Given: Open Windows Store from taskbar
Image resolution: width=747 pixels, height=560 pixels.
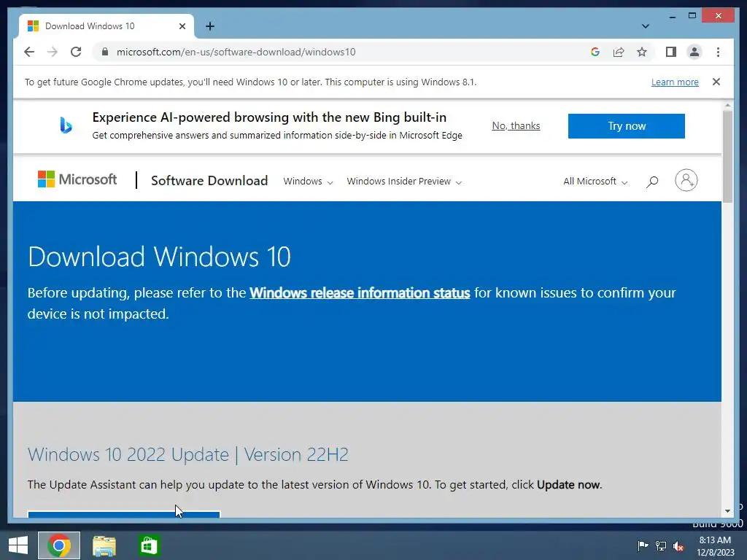Looking at the screenshot, I should click(149, 545).
